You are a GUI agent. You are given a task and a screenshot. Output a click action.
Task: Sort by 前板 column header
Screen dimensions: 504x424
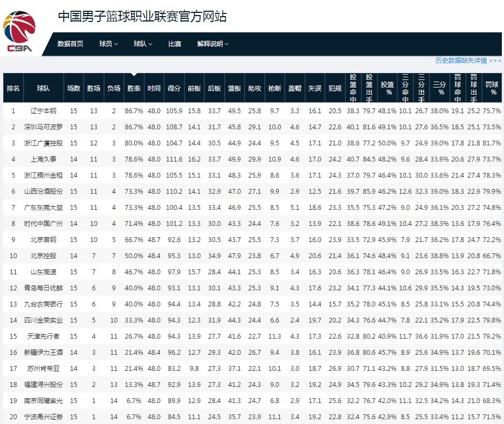(x=194, y=88)
